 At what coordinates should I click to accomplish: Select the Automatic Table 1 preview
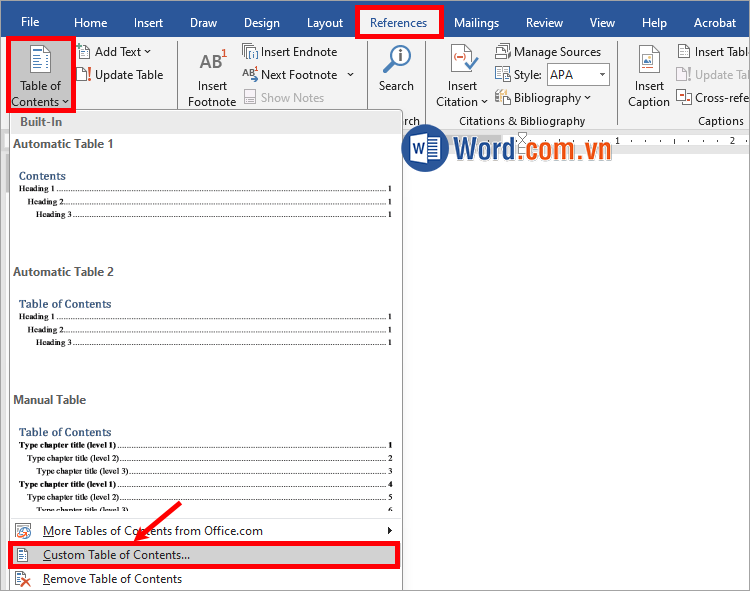205,197
